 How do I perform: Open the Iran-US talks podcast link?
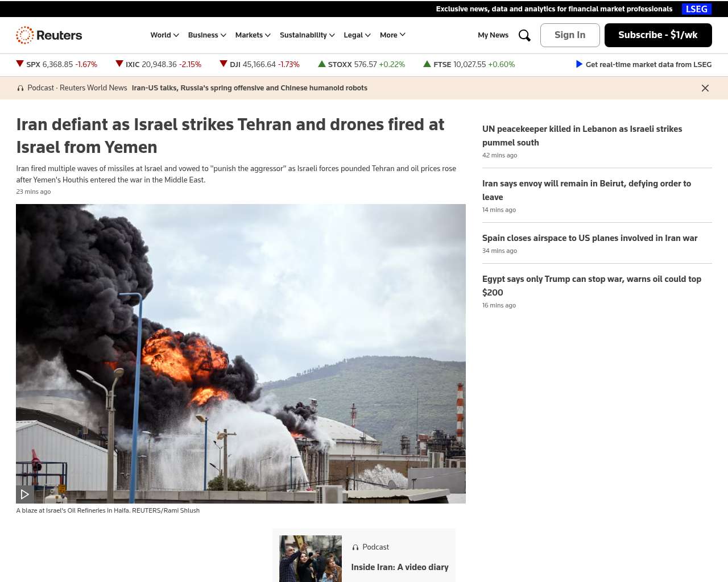250,88
